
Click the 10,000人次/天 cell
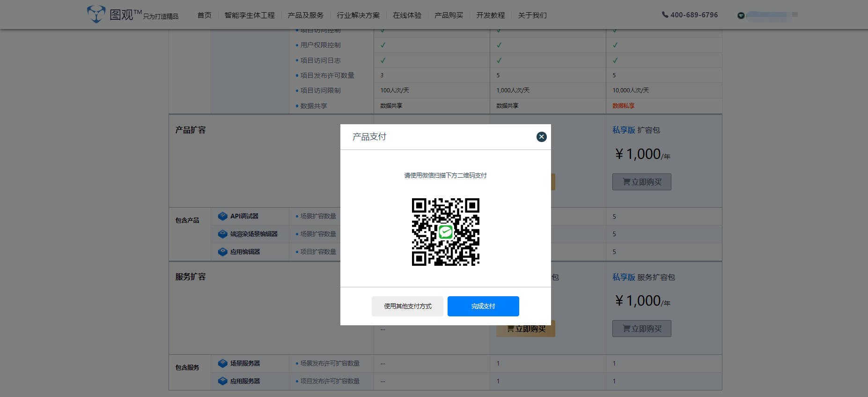coord(631,90)
